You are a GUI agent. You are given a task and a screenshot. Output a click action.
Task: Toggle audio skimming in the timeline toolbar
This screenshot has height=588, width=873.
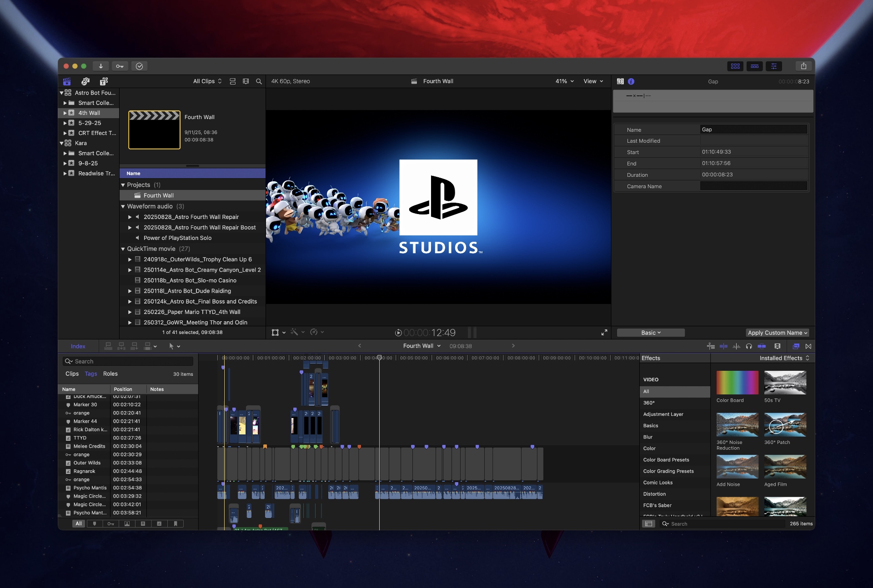(x=735, y=346)
